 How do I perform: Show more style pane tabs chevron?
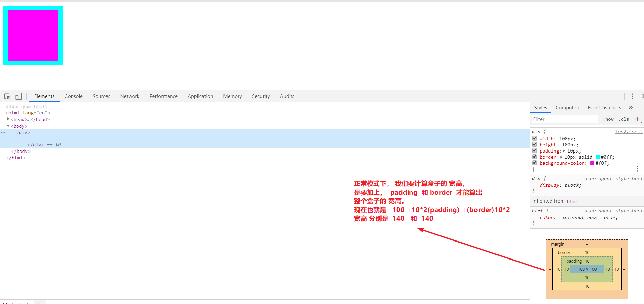[x=631, y=107]
